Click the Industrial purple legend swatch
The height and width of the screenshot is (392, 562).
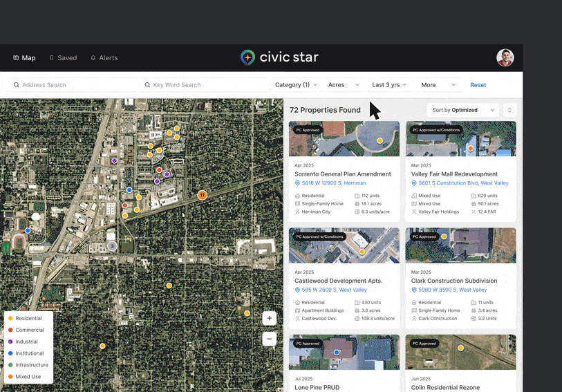click(10, 342)
